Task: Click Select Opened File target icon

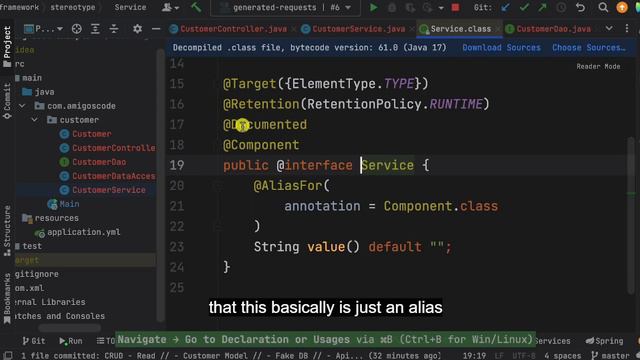Action: 76,29
